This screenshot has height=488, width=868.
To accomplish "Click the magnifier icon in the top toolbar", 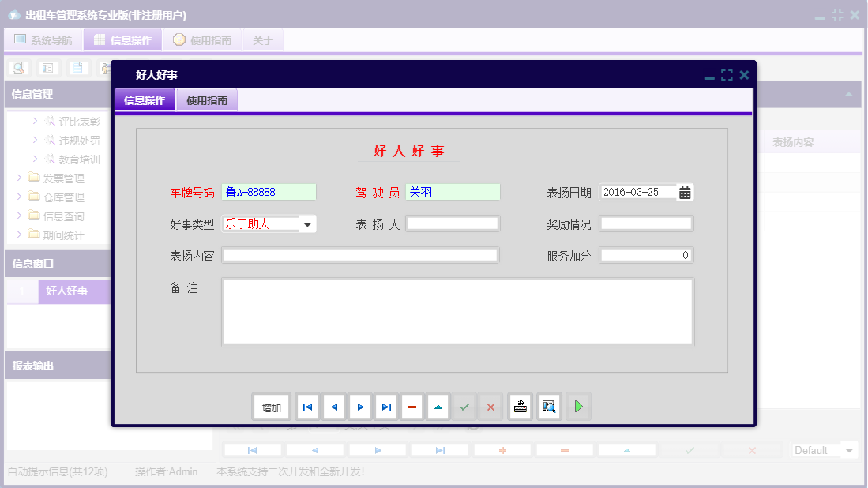I will pyautogui.click(x=17, y=68).
